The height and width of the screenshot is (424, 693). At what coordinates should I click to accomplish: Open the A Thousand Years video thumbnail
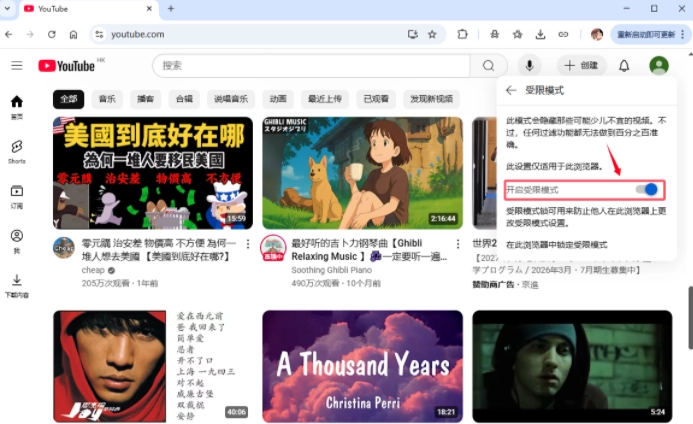[x=362, y=365]
